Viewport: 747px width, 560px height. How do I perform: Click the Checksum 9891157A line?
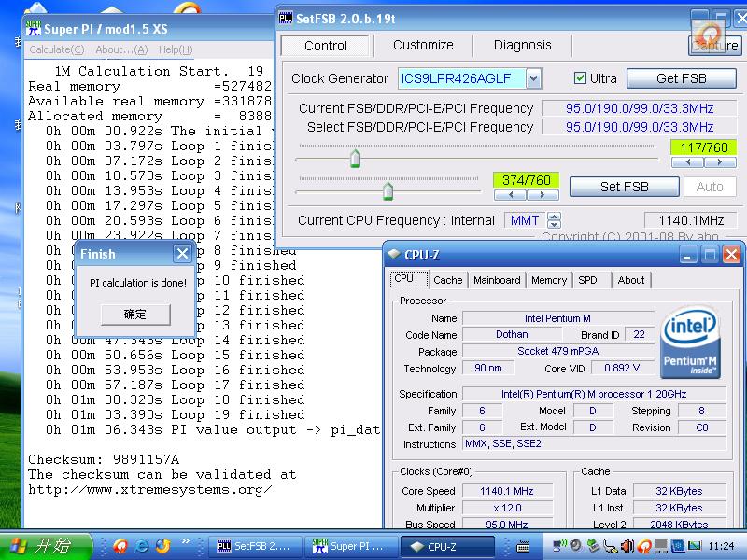point(104,459)
